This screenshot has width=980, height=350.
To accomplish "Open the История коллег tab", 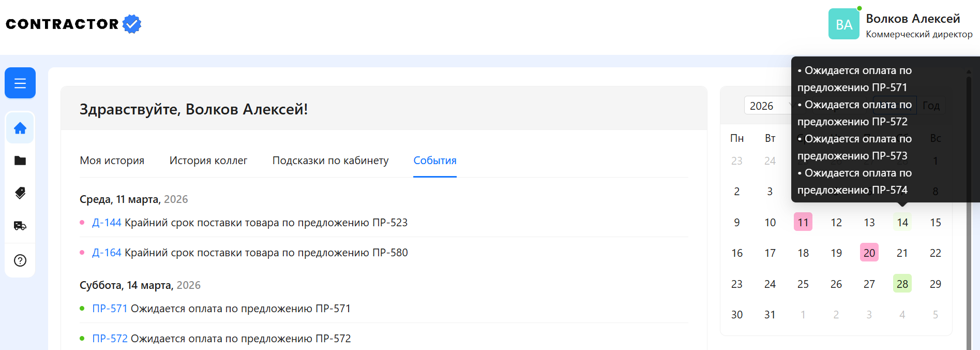I will pyautogui.click(x=208, y=161).
